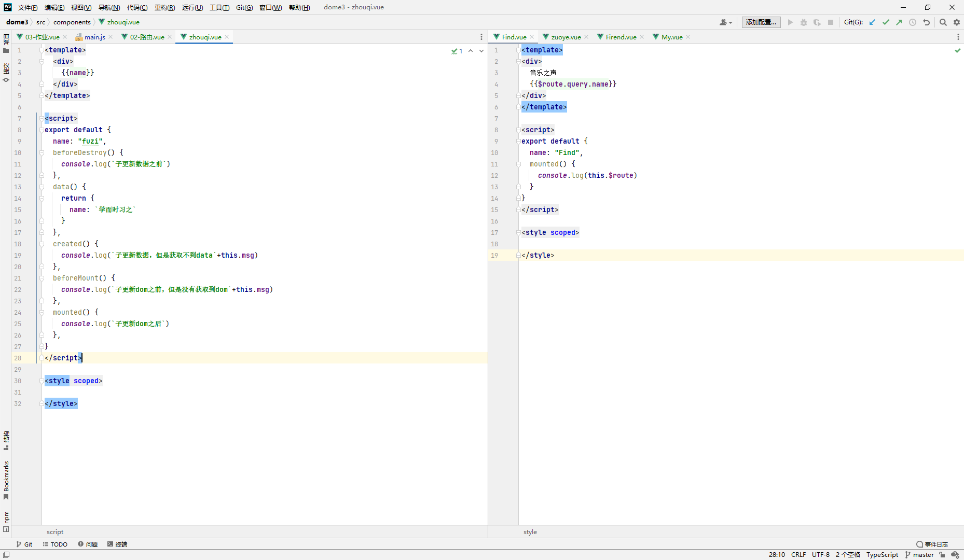Click the components breadcrumb
Image resolution: width=964 pixels, height=560 pixels.
coord(72,22)
